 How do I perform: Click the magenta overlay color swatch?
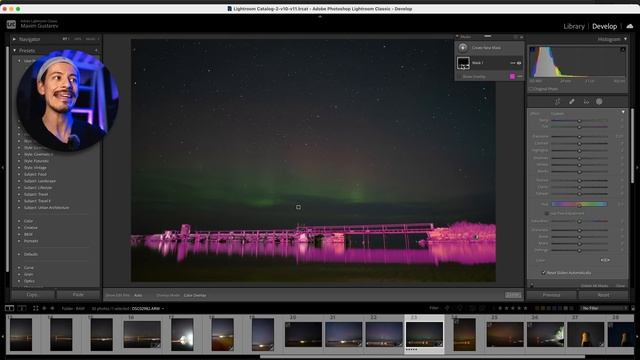click(x=512, y=76)
